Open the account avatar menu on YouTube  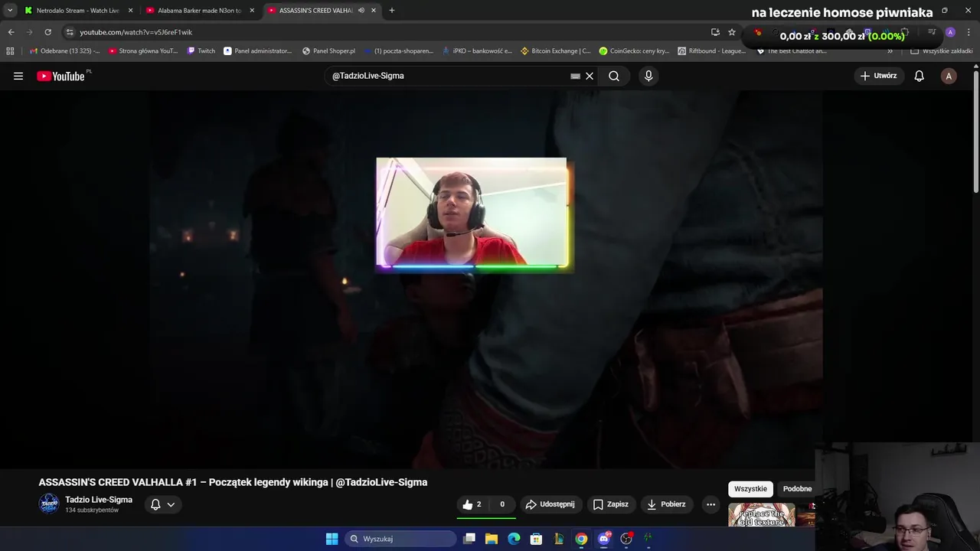pos(949,76)
